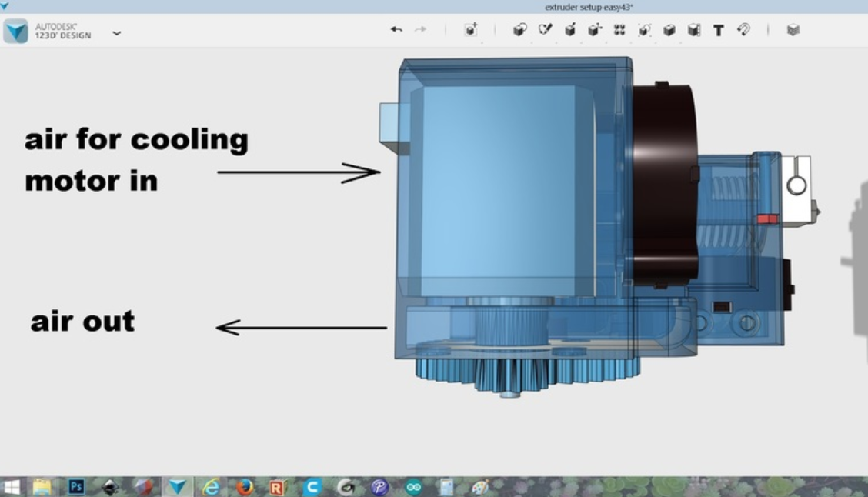The height and width of the screenshot is (497, 868).
Task: Open the Transform tool menu
Action: pos(471,30)
